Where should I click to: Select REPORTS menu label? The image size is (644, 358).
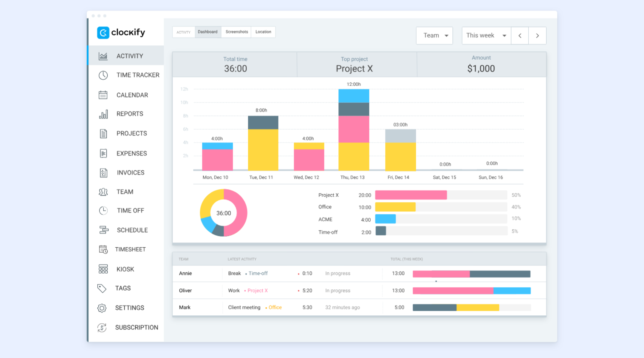[x=130, y=114]
